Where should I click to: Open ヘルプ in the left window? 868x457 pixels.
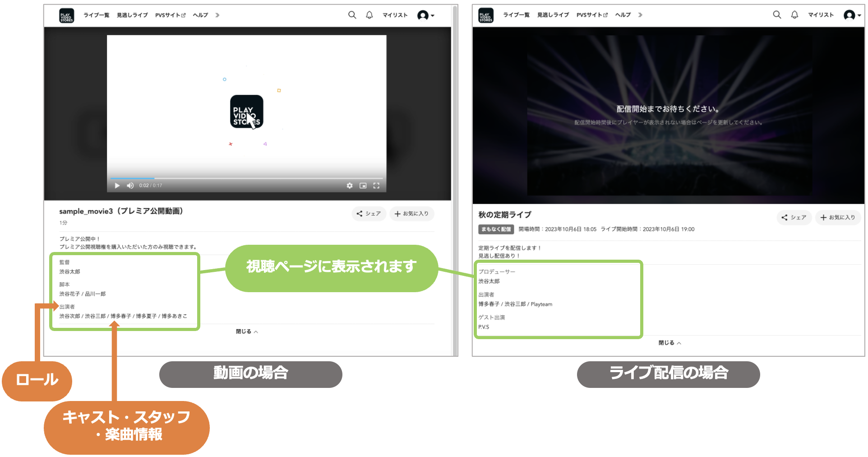click(200, 15)
